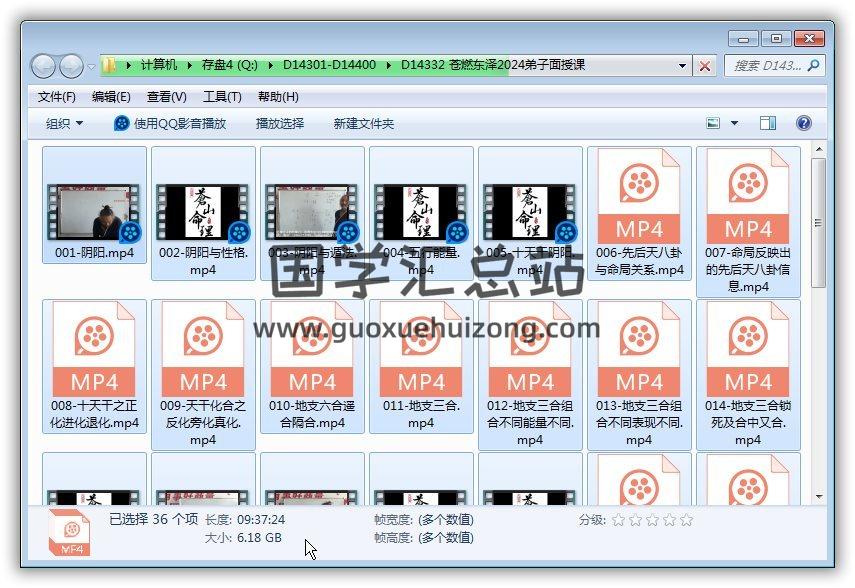
Task: Open the view options dropdown arrow
Action: click(x=734, y=123)
